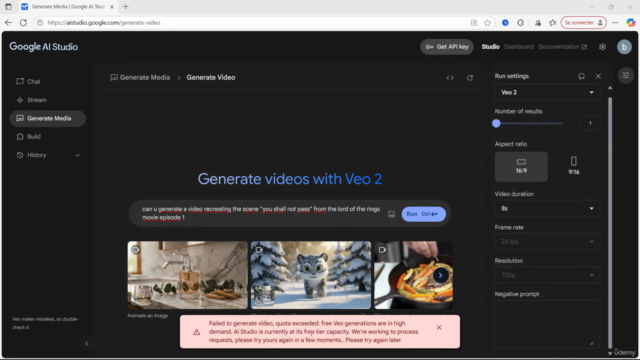This screenshot has height=360, width=640.
Task: Click the user avatar 'b'
Action: (624, 47)
